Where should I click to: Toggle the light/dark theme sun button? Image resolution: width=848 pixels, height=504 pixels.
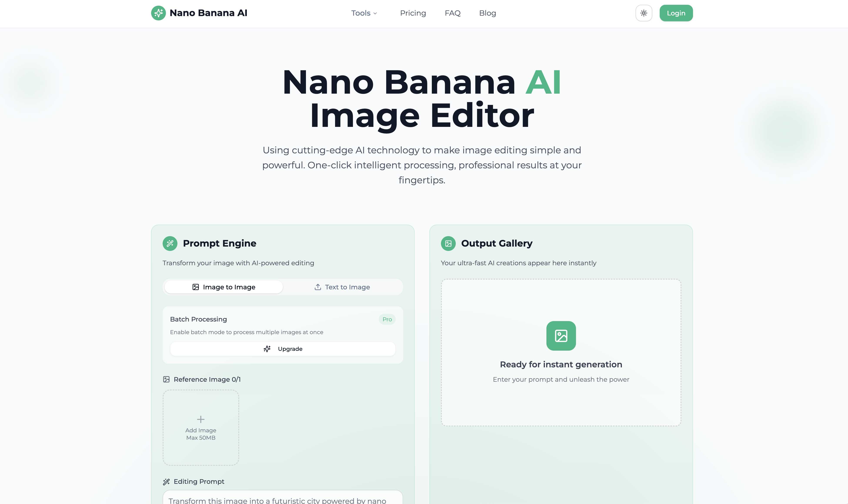644,13
